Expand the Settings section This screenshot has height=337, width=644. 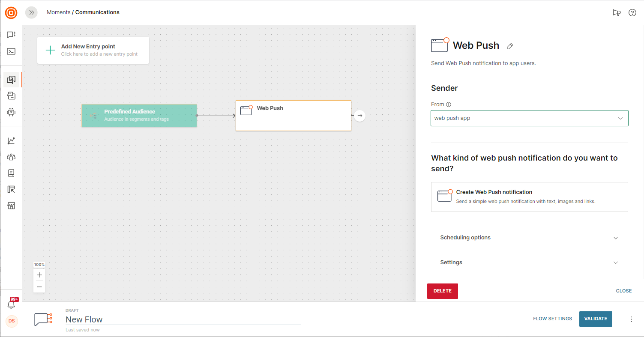pos(529,262)
